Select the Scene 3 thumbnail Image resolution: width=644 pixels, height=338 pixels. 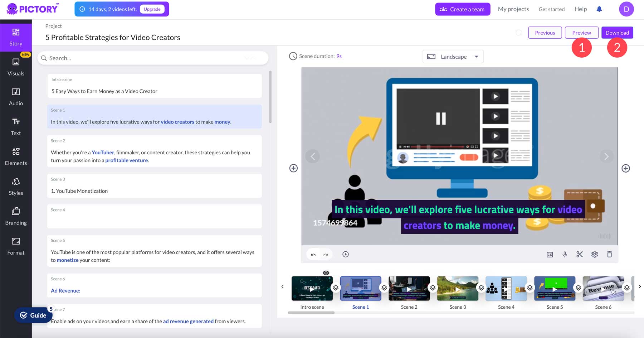[x=458, y=289]
